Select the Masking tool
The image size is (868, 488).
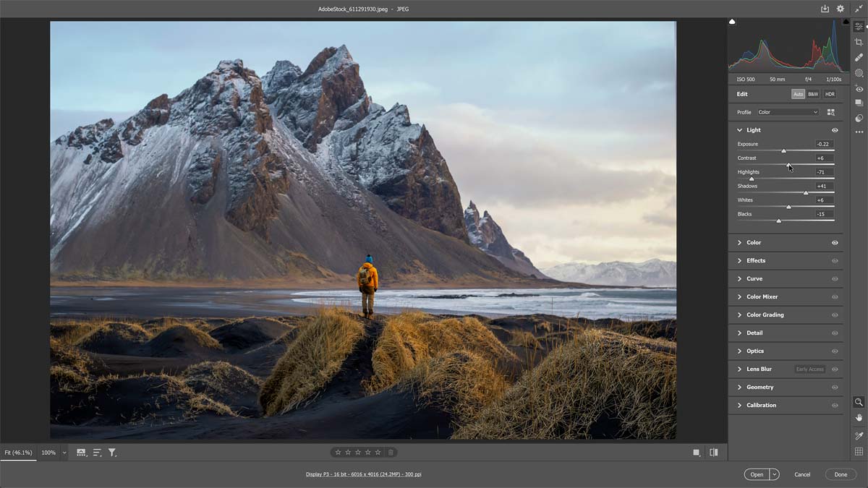click(x=859, y=72)
